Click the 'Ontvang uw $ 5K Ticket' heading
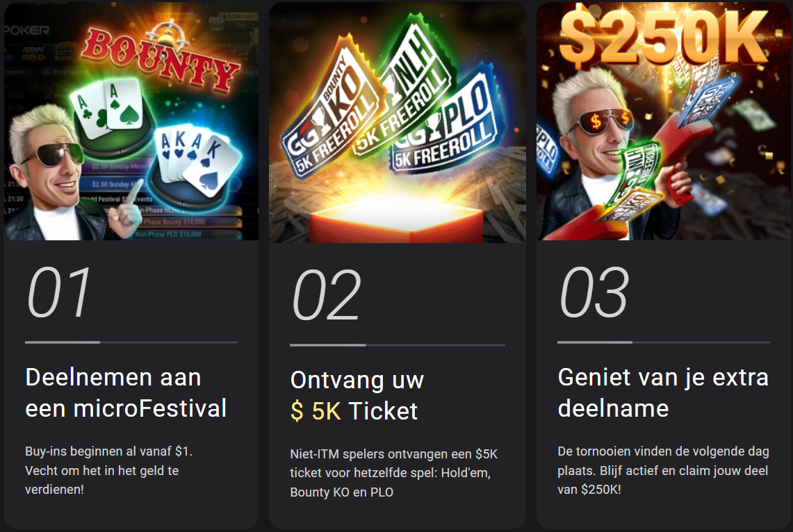Image resolution: width=793 pixels, height=532 pixels. (357, 396)
